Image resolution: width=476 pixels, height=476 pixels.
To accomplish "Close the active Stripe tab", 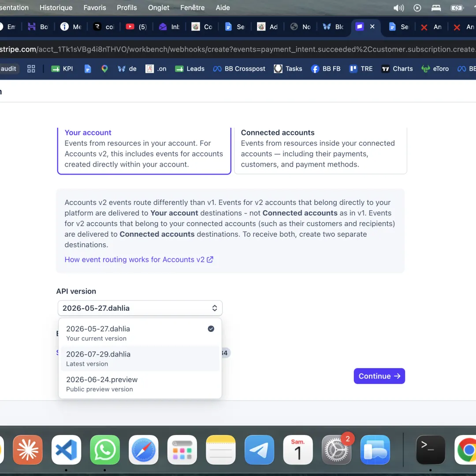I will (x=372, y=26).
